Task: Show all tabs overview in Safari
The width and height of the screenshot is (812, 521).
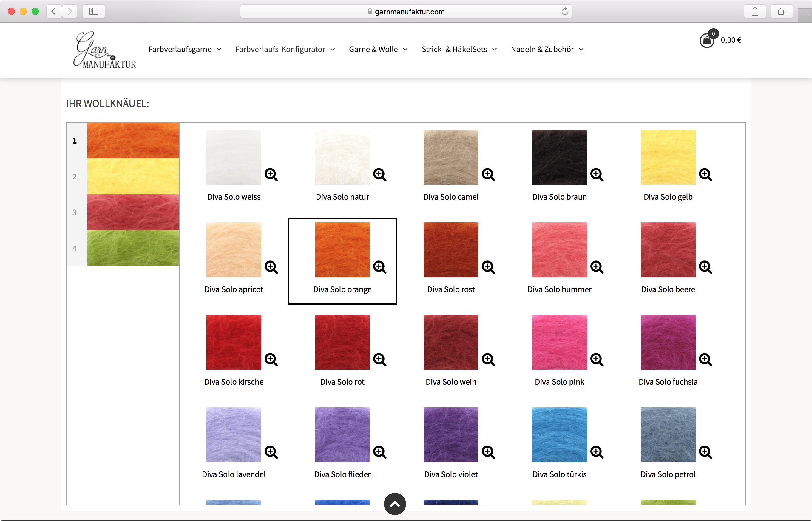Action: pos(782,12)
